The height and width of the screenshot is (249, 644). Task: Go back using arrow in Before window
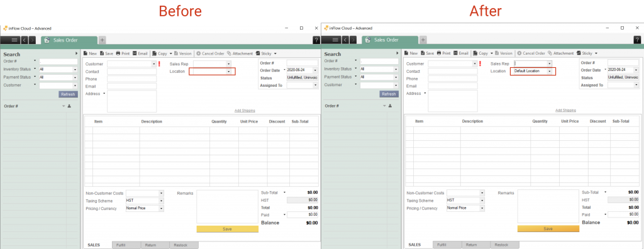(x=25, y=40)
